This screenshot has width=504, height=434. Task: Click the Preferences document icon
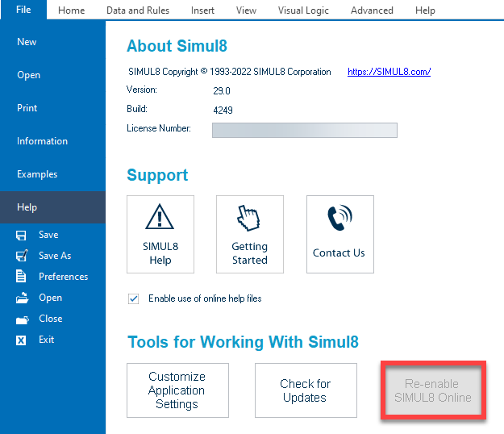21,277
